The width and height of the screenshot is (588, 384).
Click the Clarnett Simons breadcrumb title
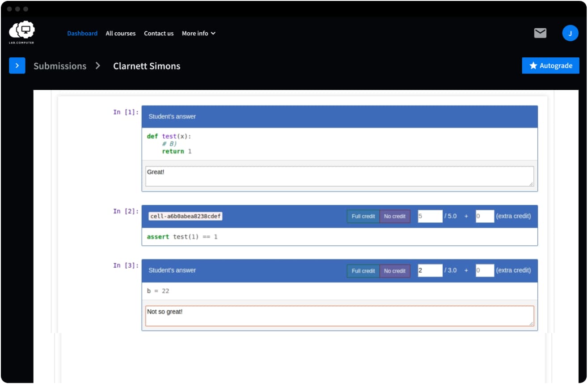pos(147,66)
